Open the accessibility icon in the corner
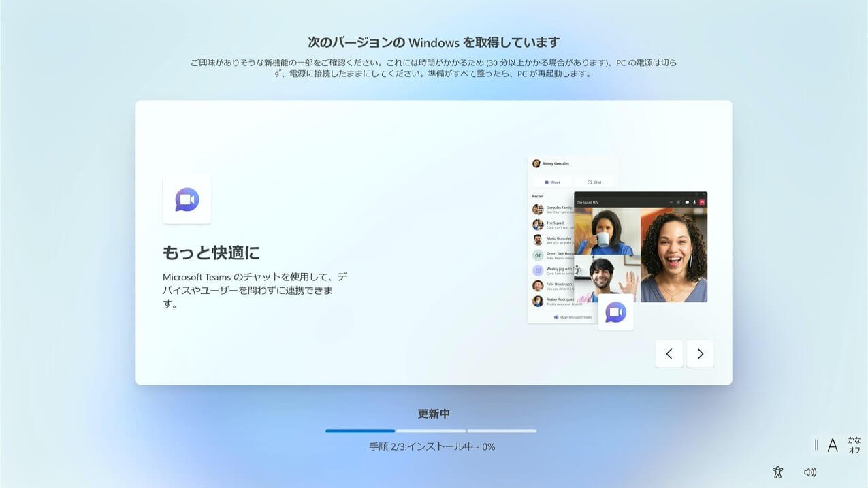Viewport: 868px width, 488px height. [778, 472]
